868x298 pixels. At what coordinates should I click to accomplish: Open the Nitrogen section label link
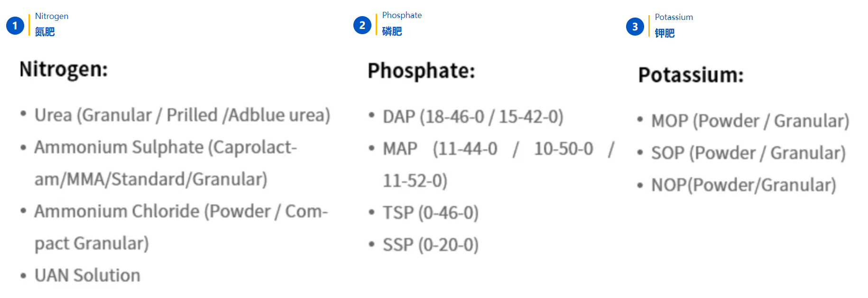click(x=52, y=16)
